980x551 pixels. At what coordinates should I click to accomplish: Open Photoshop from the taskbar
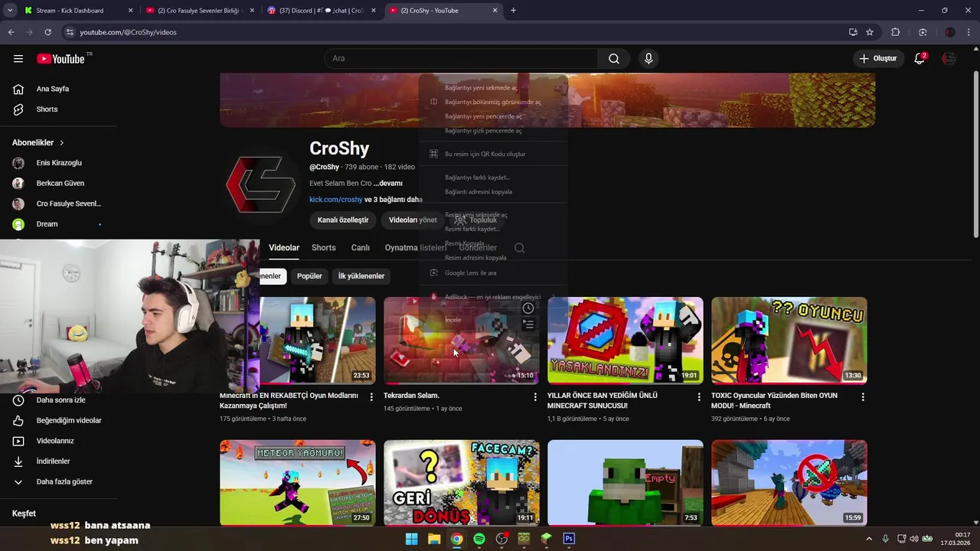pyautogui.click(x=569, y=539)
